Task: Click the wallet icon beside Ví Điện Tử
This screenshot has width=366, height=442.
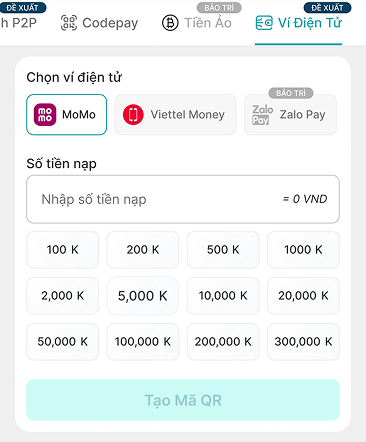Action: (264, 23)
